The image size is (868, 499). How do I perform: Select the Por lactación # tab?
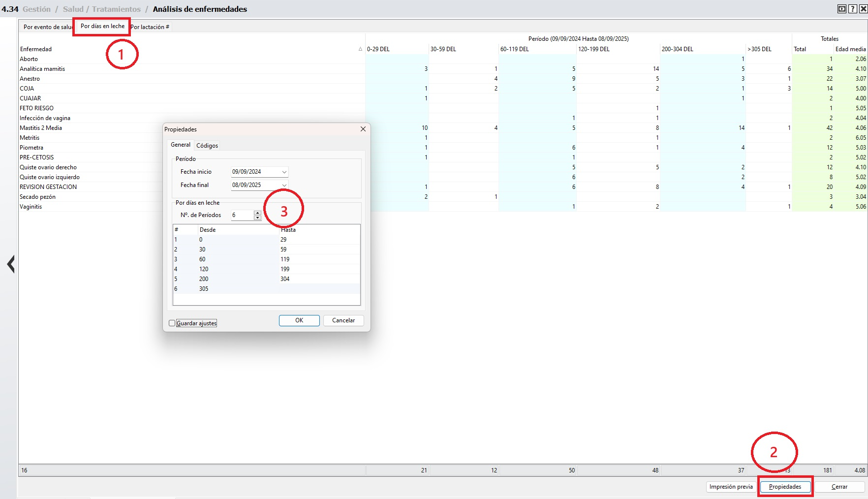pos(150,27)
